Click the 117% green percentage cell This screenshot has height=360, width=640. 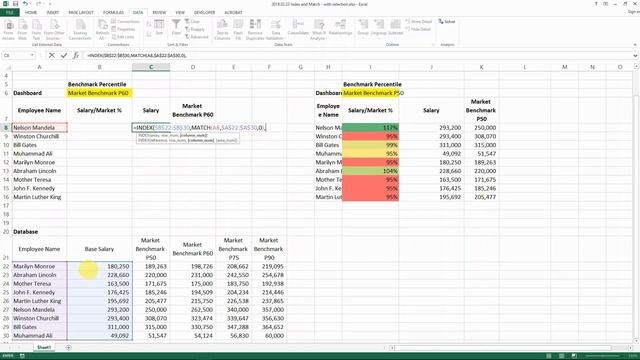coord(371,127)
